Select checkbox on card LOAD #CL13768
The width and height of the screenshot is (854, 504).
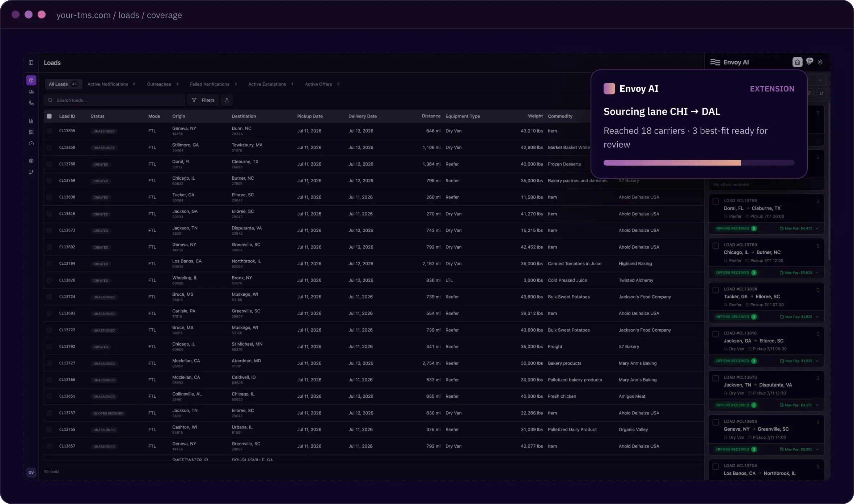(x=716, y=202)
